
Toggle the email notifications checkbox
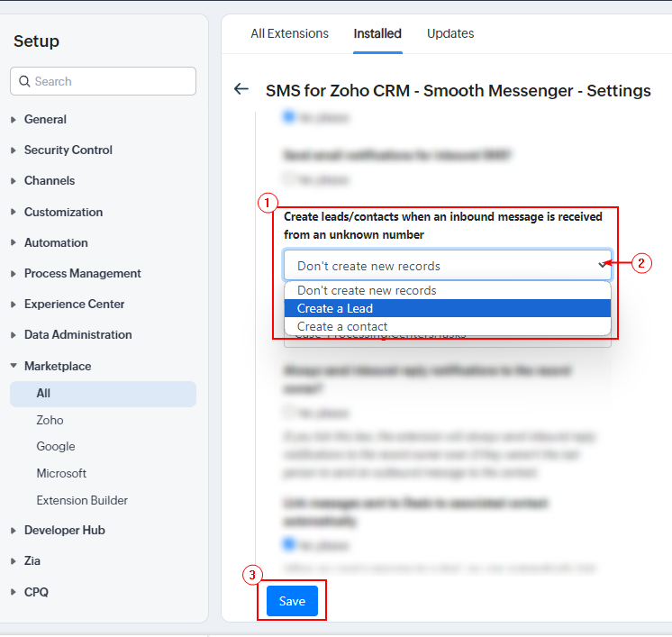[x=289, y=178]
